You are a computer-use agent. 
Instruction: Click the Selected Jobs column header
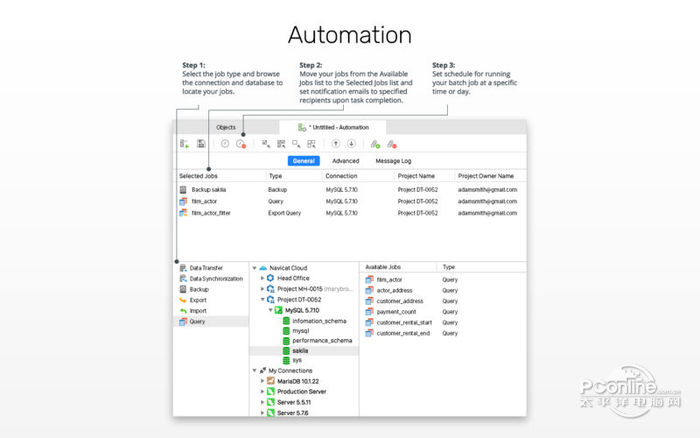click(198, 176)
